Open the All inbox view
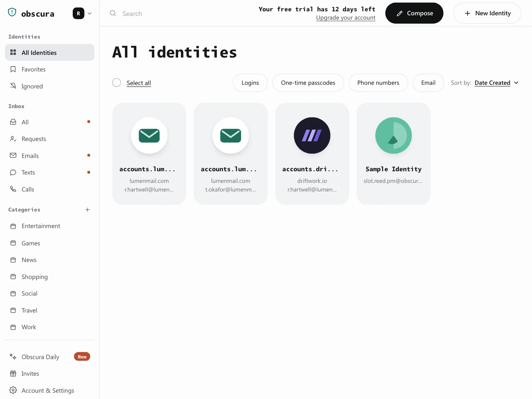This screenshot has width=532, height=399. tap(50, 122)
